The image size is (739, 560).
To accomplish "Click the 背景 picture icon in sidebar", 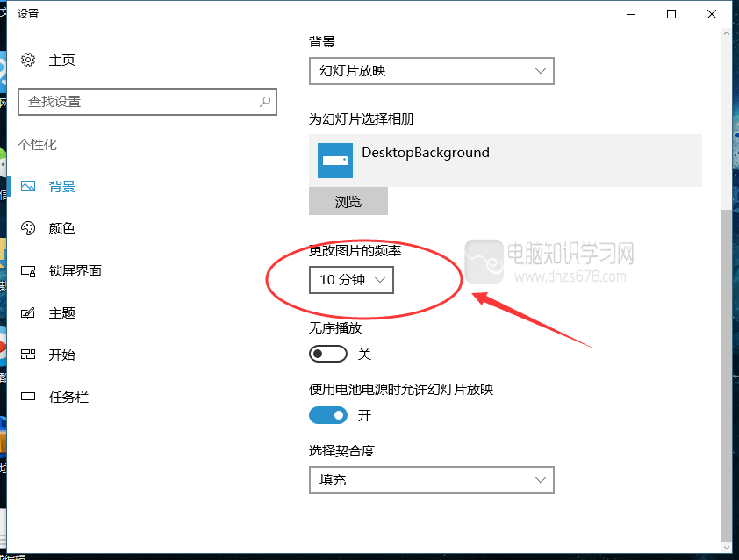I will (28, 186).
